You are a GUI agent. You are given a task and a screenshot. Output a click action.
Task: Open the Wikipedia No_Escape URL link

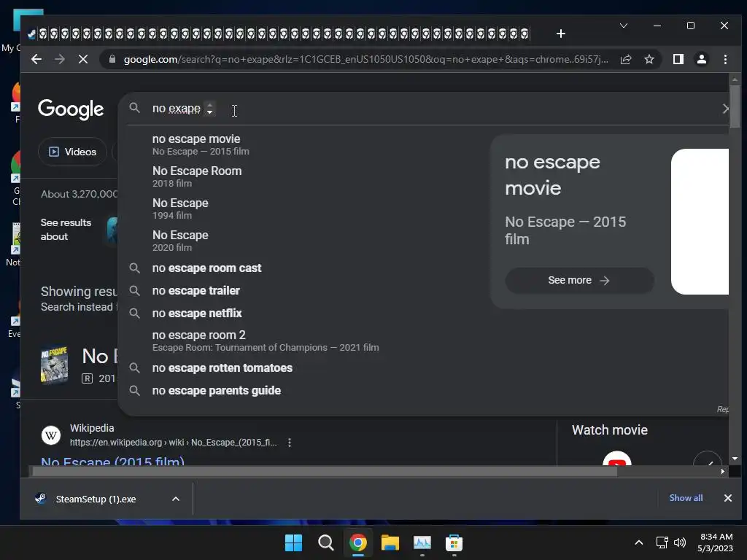click(x=174, y=443)
